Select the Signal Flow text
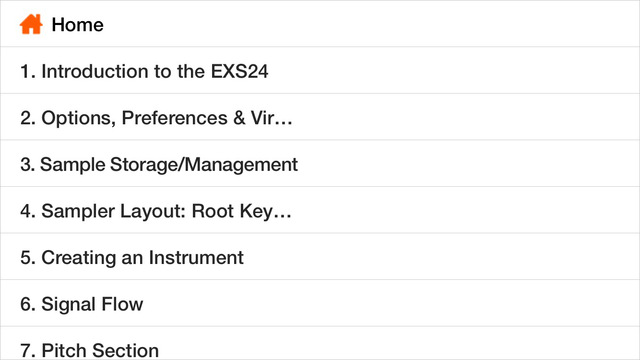The height and width of the screenshot is (360, 640). pos(92,304)
